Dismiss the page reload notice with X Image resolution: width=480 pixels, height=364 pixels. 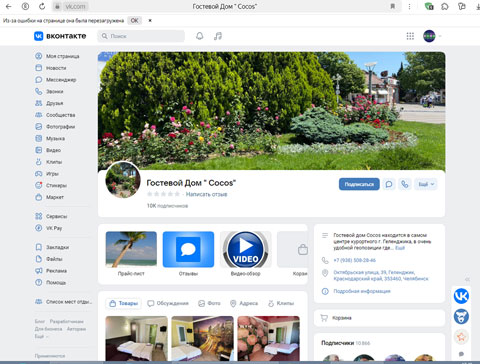pyautogui.click(x=150, y=21)
